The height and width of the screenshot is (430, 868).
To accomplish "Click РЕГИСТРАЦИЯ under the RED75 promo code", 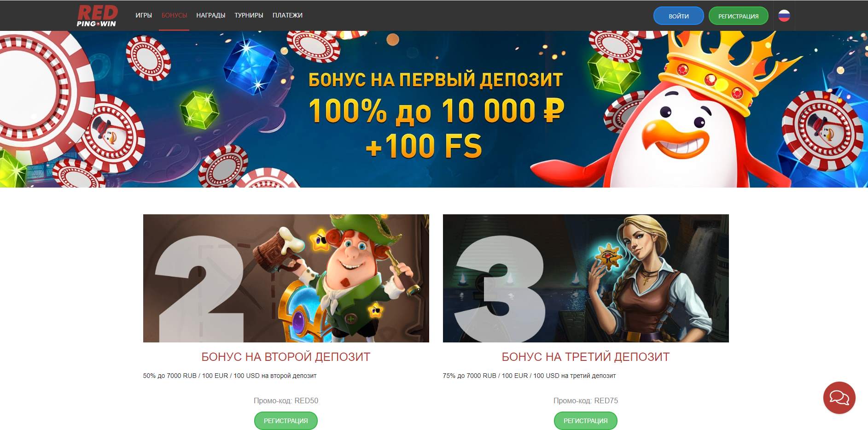I will (x=585, y=421).
